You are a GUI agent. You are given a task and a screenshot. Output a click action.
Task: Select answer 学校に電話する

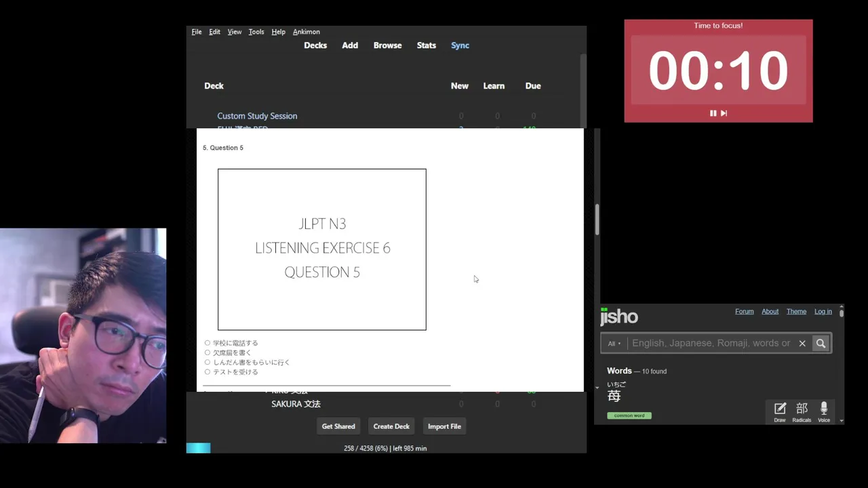(x=208, y=343)
